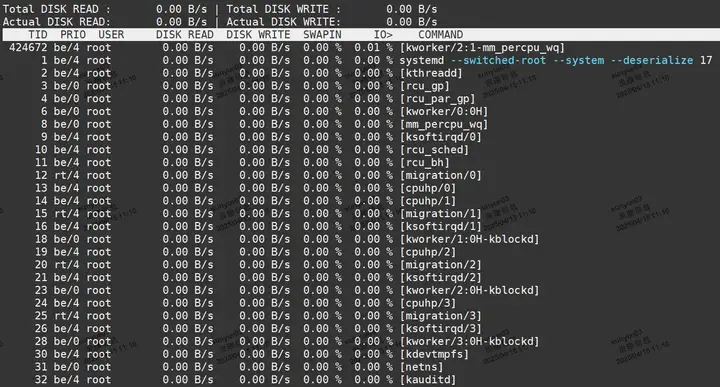Image resolution: width=720 pixels, height=387 pixels.
Task: Select the systemd --switched-root command line
Action: pos(556,61)
